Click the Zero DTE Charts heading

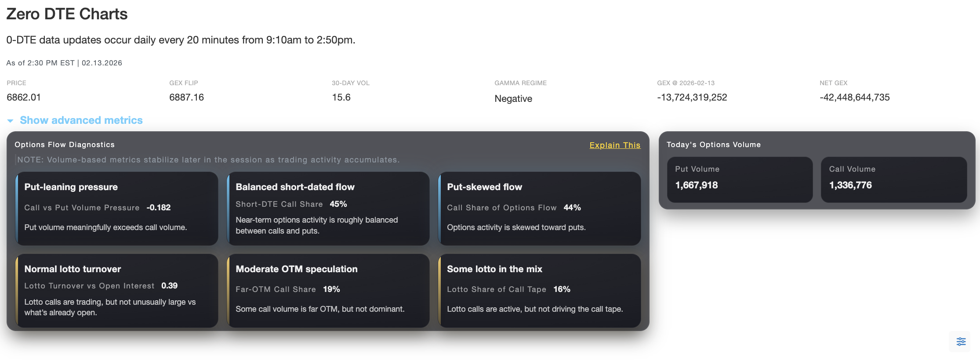pyautogui.click(x=67, y=14)
